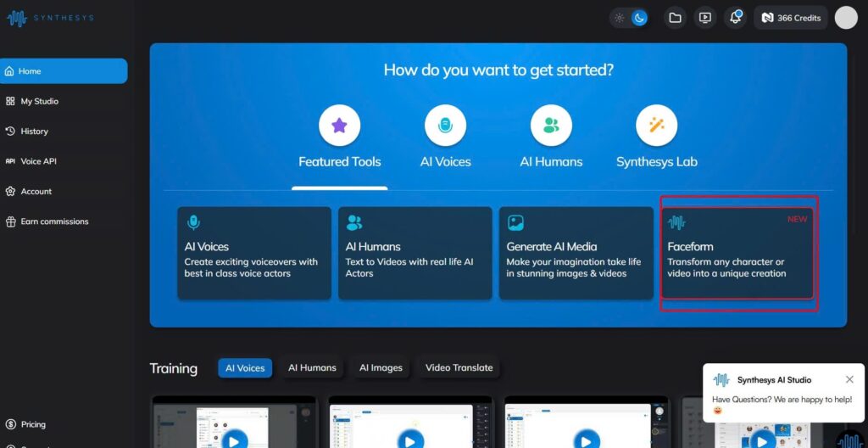868x448 pixels.
Task: Click the Earn commissions gift icon
Action: 10,221
